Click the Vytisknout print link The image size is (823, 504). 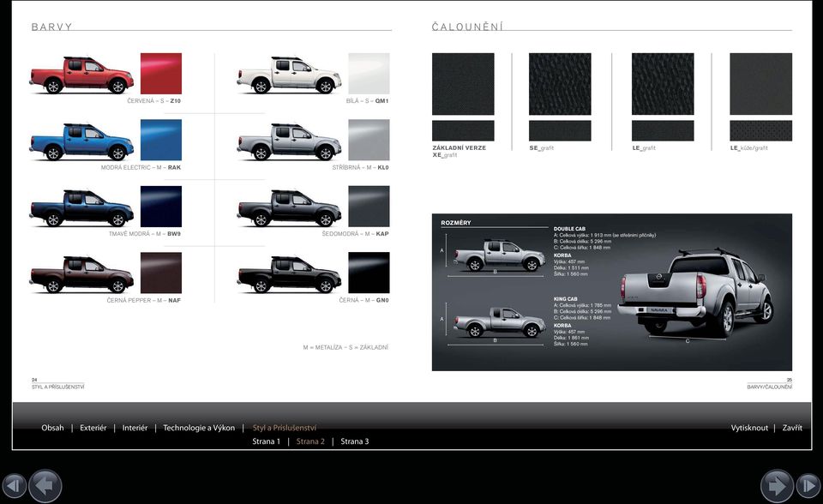coord(749,428)
